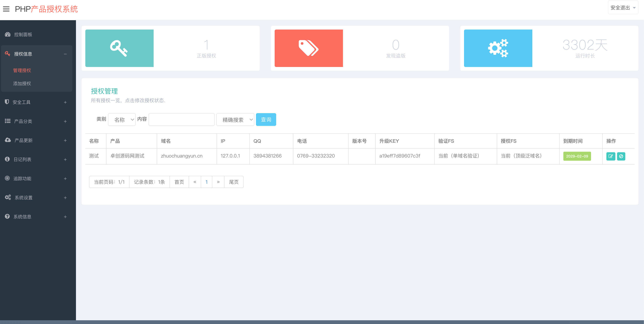This screenshot has width=644, height=324.
Task: Open the 安全退出 logout dropdown
Action: point(622,7)
